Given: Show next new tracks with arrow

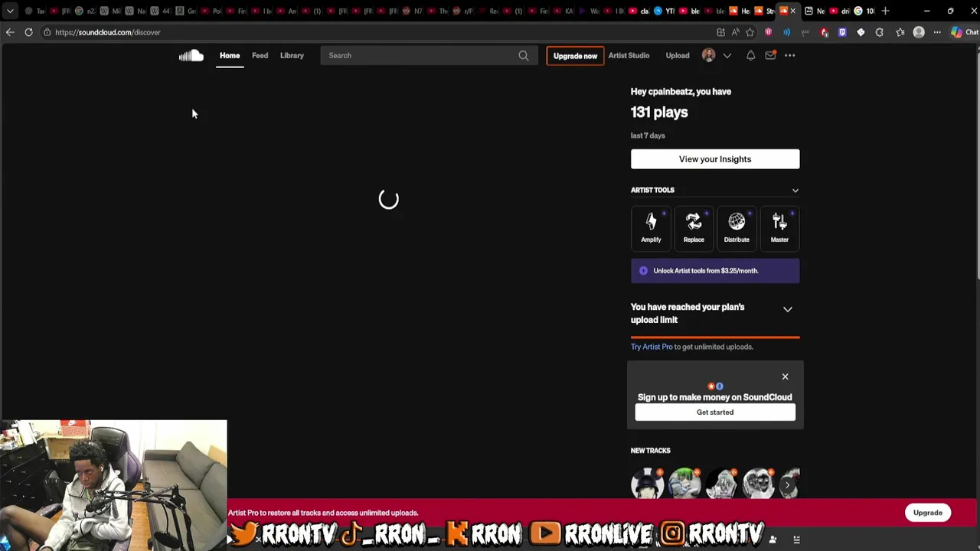Looking at the screenshot, I should 787,485.
